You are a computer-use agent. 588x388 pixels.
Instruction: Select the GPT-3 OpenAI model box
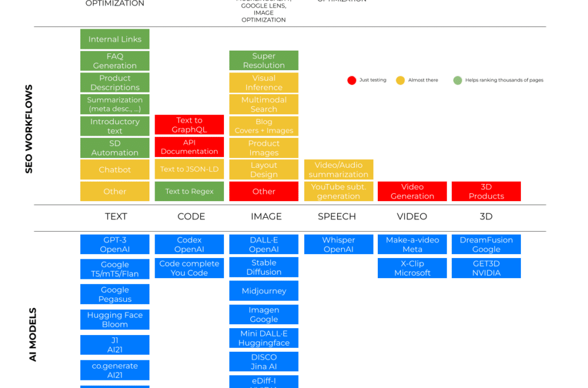tap(115, 244)
